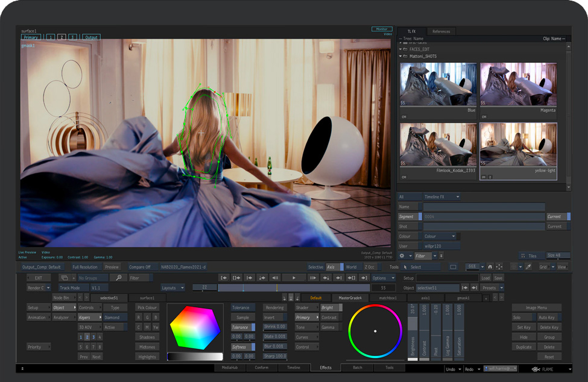588x382 pixels.
Task: Switch to the Batch tab
Action: (x=358, y=368)
